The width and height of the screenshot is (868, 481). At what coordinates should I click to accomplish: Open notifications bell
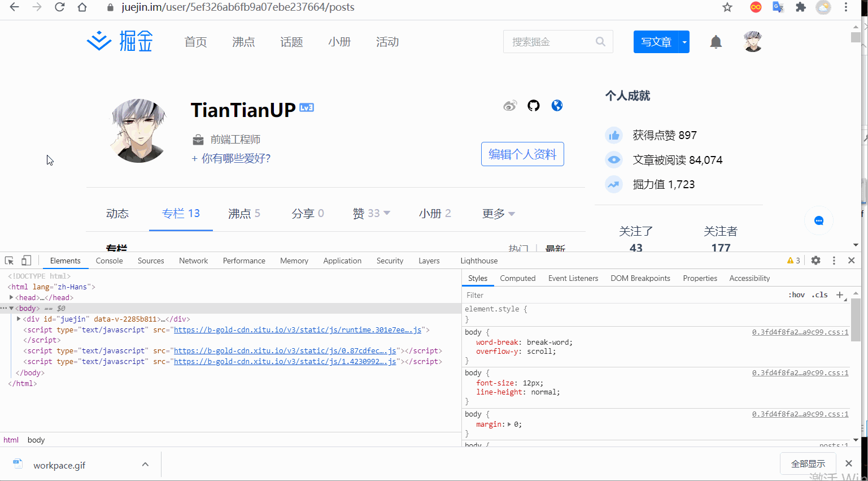(716, 42)
